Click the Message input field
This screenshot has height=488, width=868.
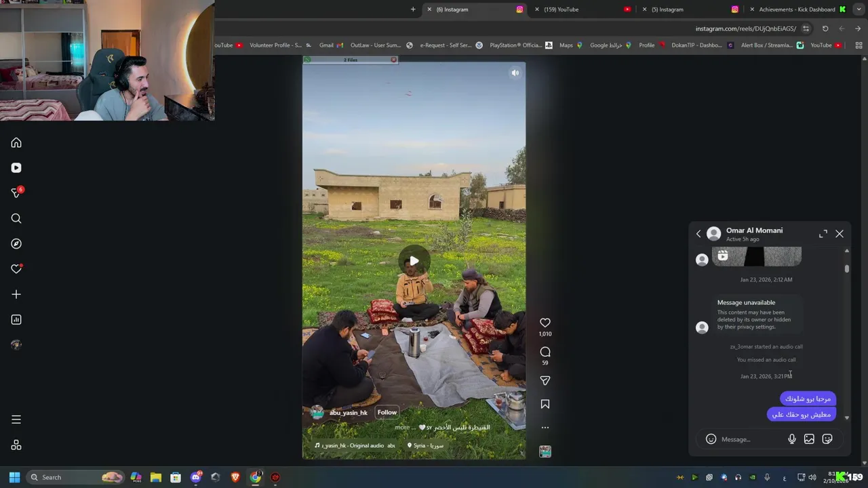pyautogui.click(x=751, y=439)
